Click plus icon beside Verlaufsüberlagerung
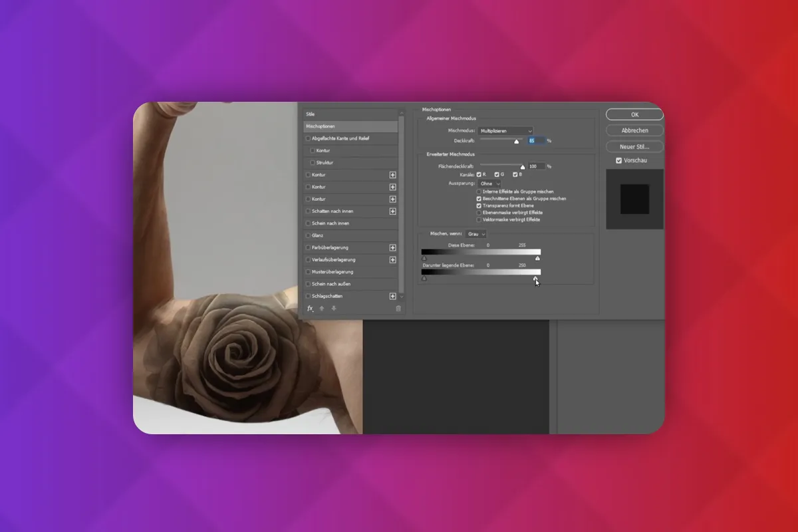 coord(392,259)
